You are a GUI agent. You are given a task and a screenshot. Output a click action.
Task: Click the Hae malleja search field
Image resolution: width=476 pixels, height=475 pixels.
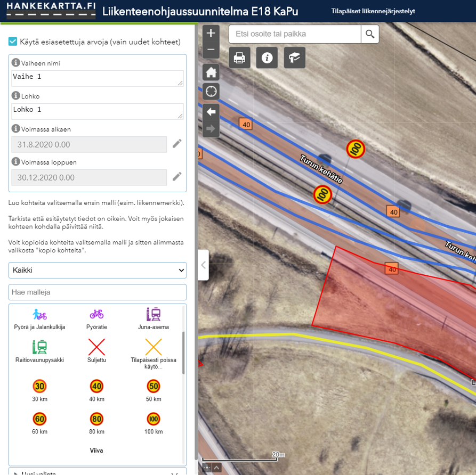(98, 292)
